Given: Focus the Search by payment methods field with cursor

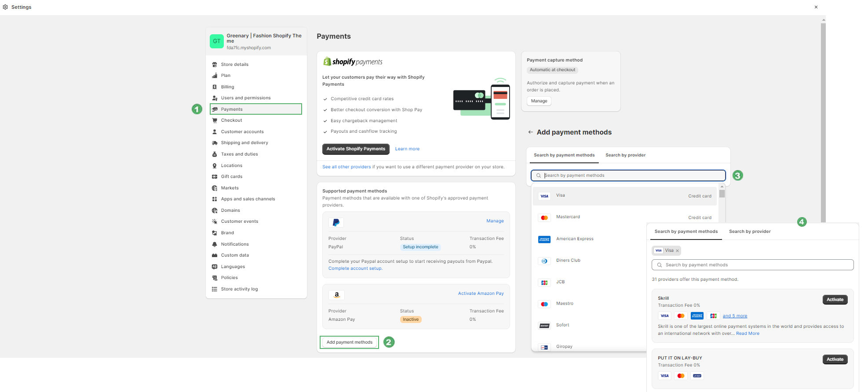Looking at the screenshot, I should coord(628,175).
